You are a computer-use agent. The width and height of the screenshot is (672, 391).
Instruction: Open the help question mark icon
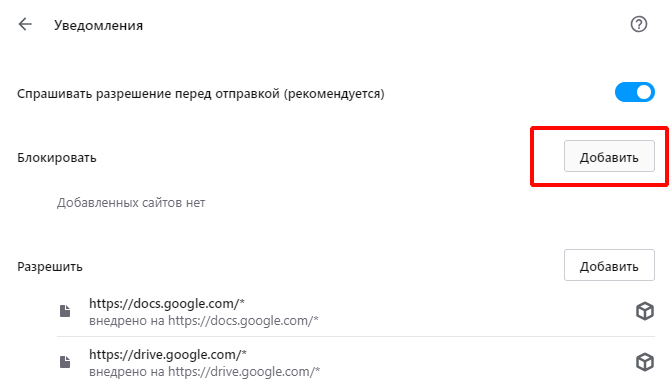639,24
